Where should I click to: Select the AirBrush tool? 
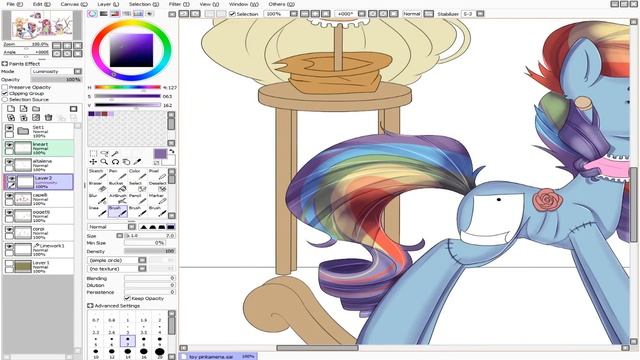click(118, 198)
